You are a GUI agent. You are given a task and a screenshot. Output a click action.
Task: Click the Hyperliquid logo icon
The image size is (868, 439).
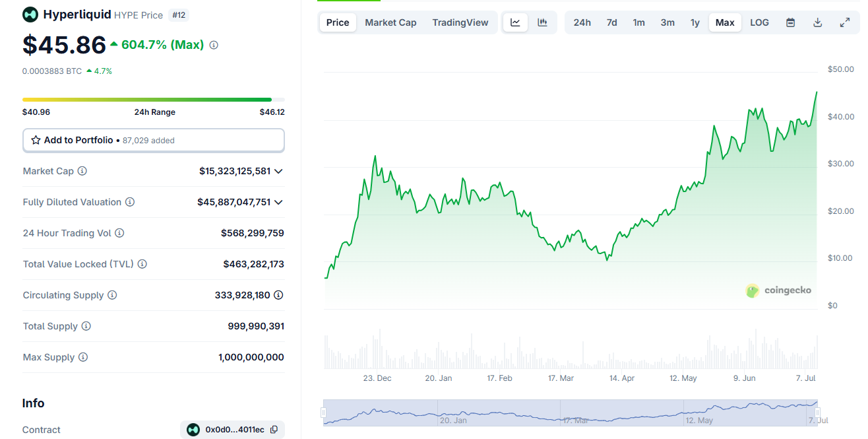pos(30,14)
